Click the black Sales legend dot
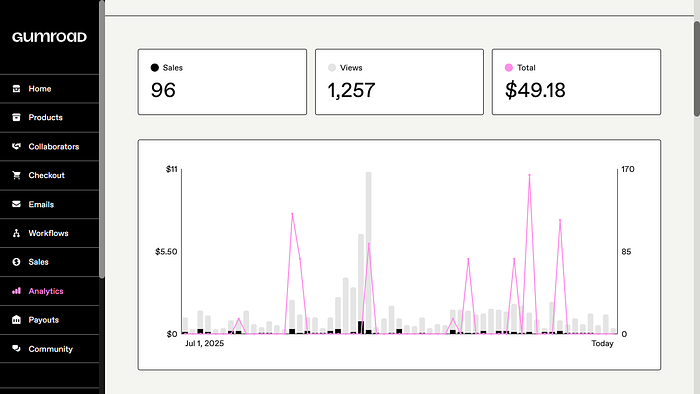The width and height of the screenshot is (700, 394). tap(154, 68)
